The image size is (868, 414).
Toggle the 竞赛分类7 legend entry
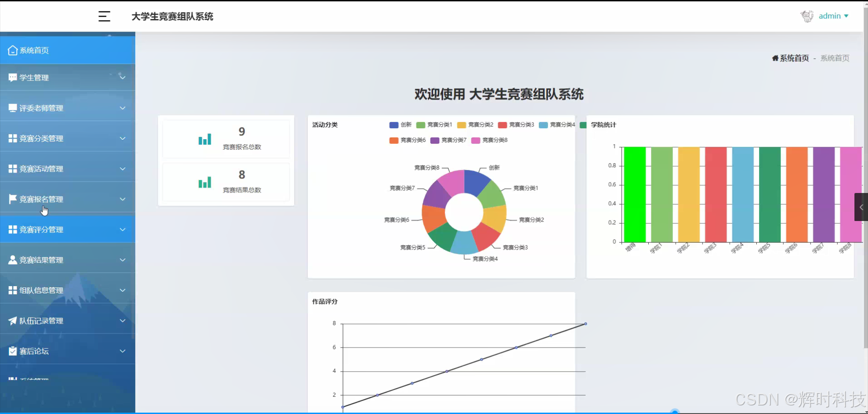pos(448,140)
